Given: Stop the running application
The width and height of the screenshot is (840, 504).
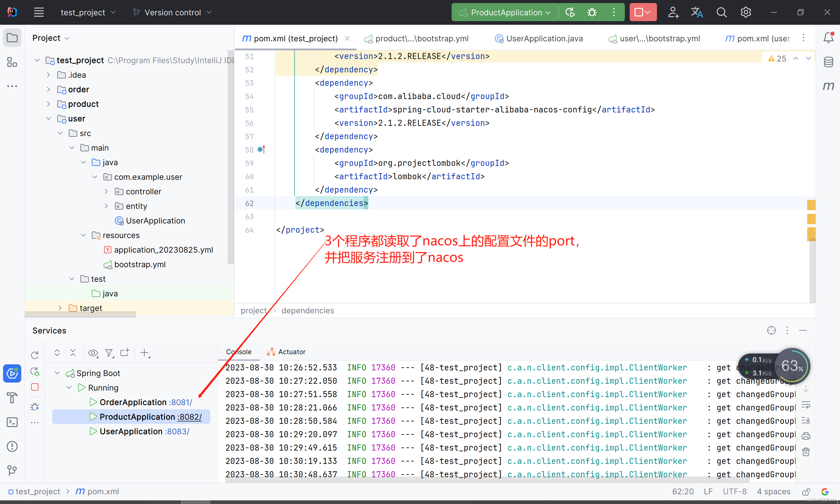Looking at the screenshot, I should [x=639, y=12].
